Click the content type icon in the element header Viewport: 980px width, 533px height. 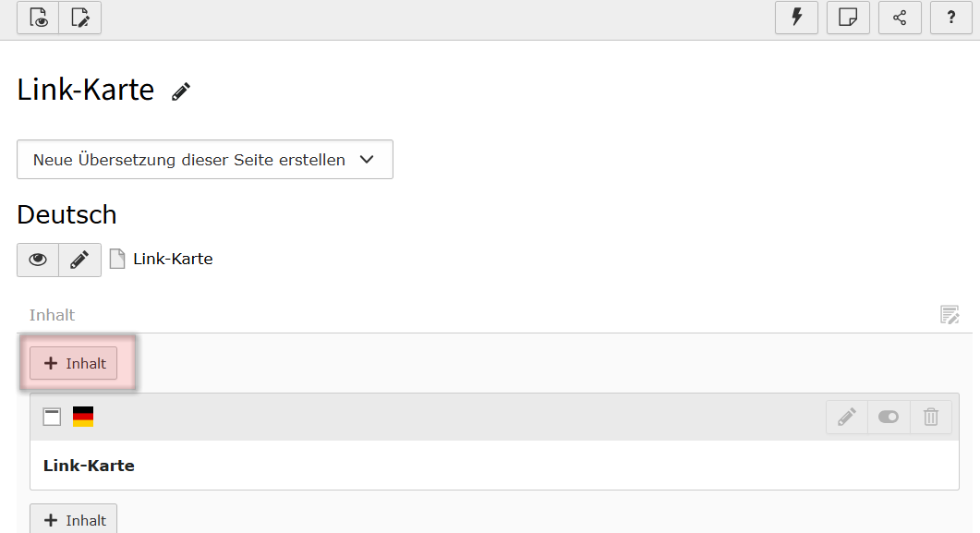(53, 417)
